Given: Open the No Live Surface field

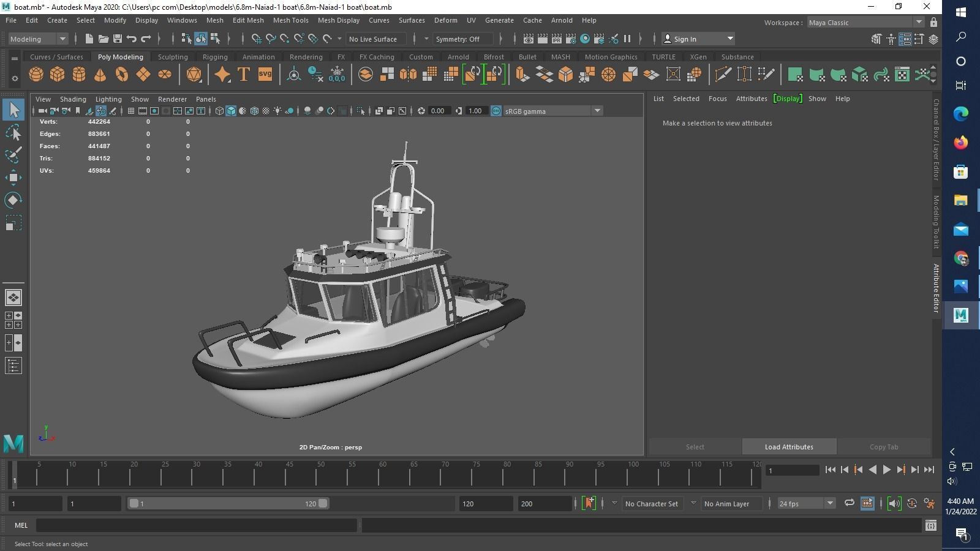Looking at the screenshot, I should coord(376,39).
